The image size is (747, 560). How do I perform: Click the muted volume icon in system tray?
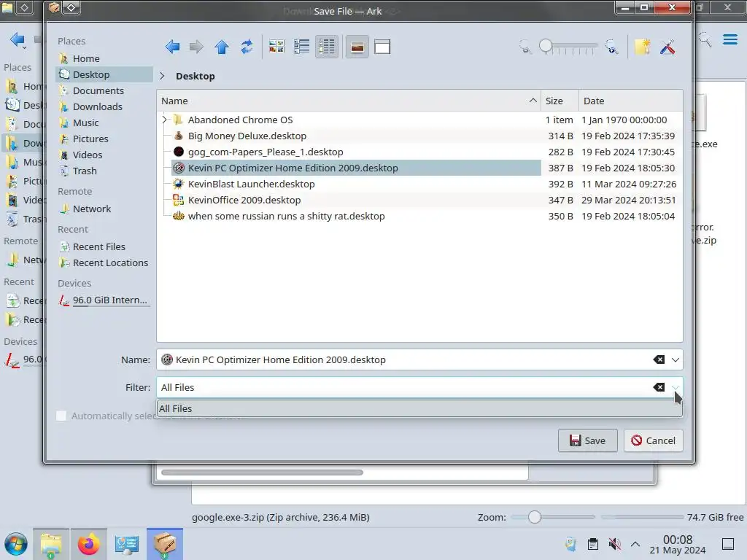pyautogui.click(x=614, y=544)
